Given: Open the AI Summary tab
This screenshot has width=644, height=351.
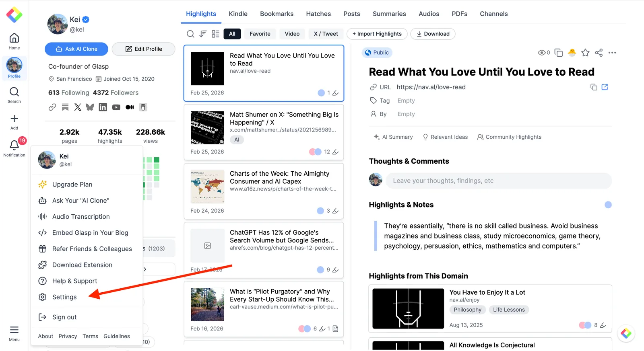Looking at the screenshot, I should tap(393, 137).
